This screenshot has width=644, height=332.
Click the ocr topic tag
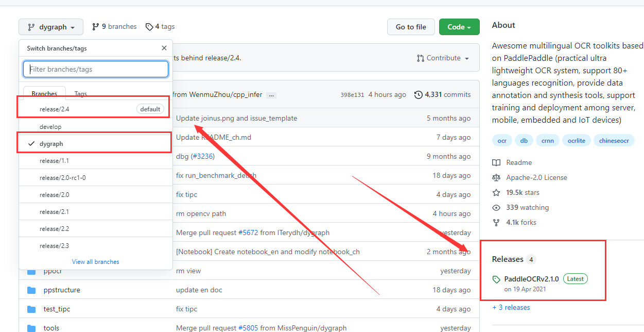coord(502,141)
